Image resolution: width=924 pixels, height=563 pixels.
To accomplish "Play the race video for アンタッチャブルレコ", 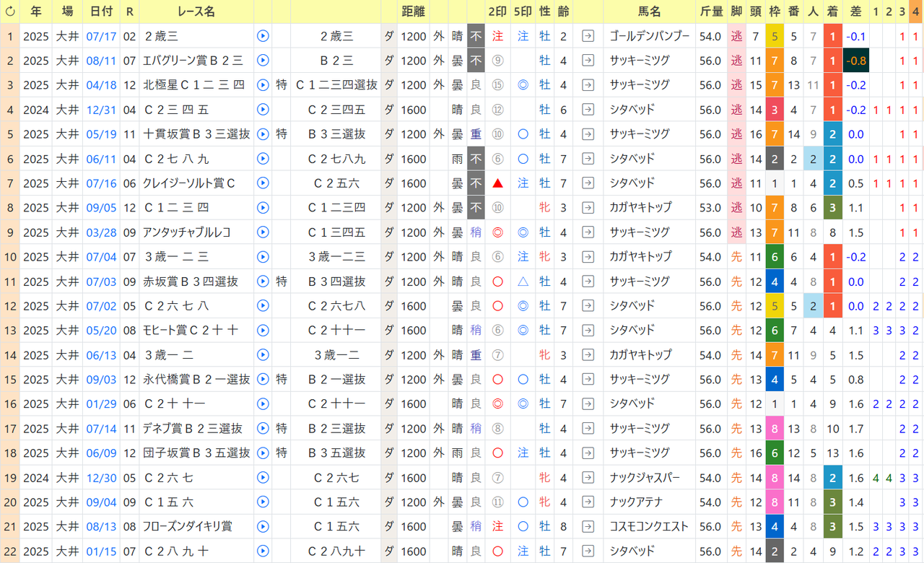I will point(263,232).
